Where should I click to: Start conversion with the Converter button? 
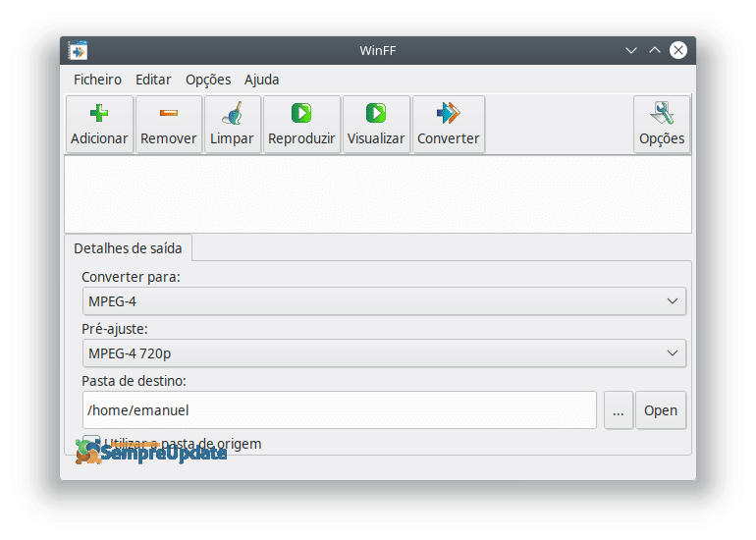pos(449,125)
